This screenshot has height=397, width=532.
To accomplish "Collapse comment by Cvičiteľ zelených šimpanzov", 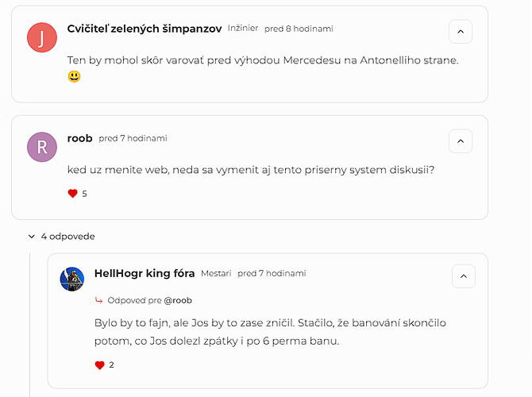I will [x=461, y=32].
